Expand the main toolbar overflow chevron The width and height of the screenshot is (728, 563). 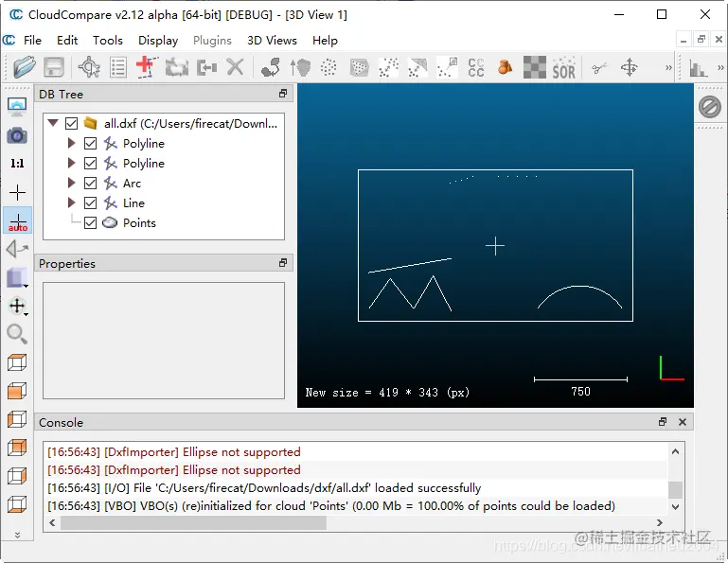[668, 68]
